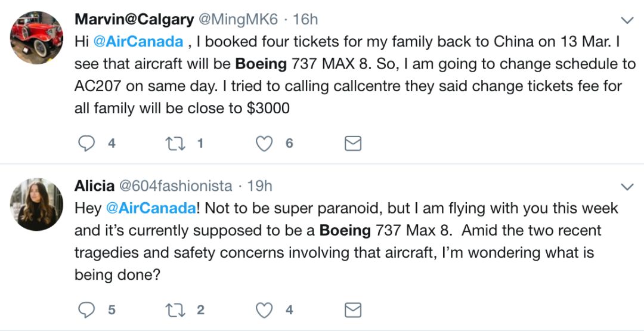Image resolution: width=644 pixels, height=331 pixels.
Task: View Alicia's profile photo
Action: coord(36,204)
